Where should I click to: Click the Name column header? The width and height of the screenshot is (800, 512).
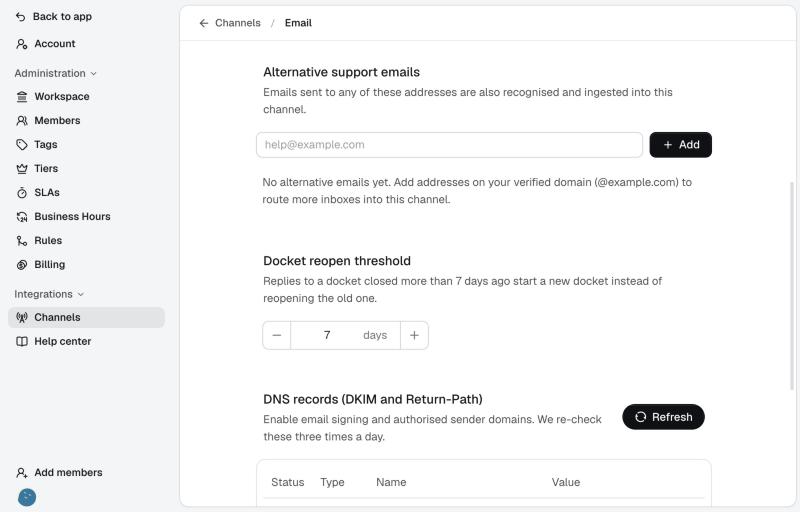point(391,482)
